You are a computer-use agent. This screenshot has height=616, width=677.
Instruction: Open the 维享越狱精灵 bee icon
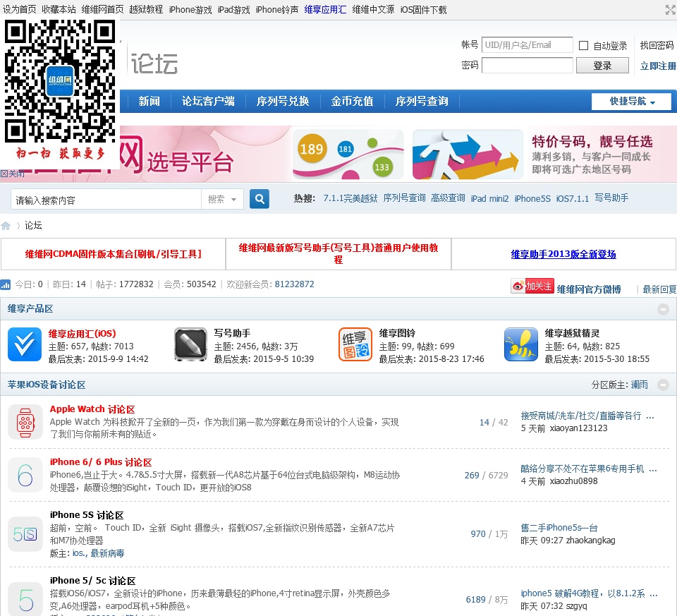pos(521,344)
